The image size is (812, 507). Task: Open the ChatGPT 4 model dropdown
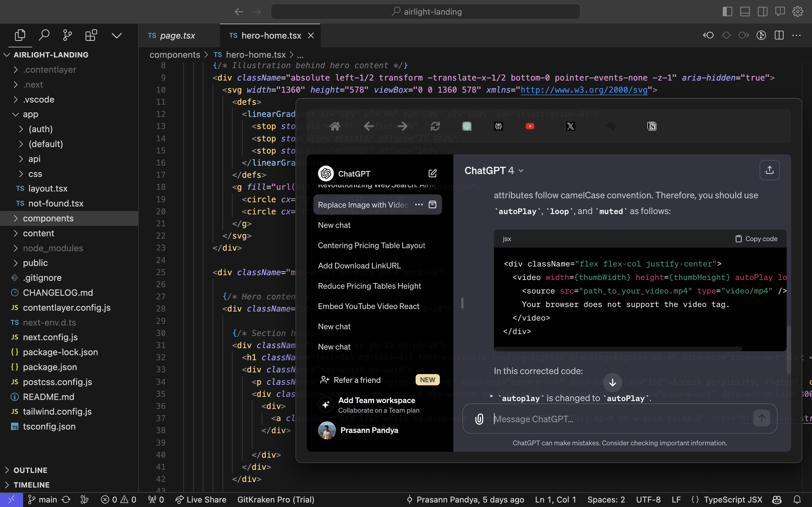(494, 171)
